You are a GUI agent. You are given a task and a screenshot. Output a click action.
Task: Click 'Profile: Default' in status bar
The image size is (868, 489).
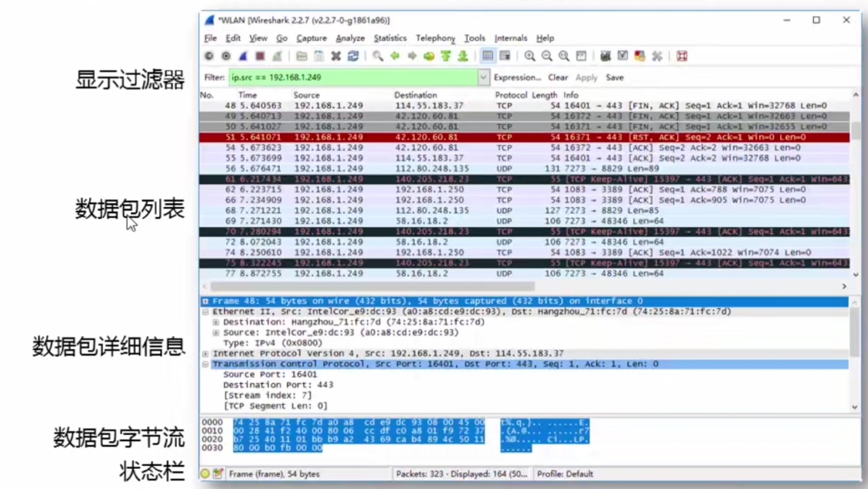[x=565, y=474]
